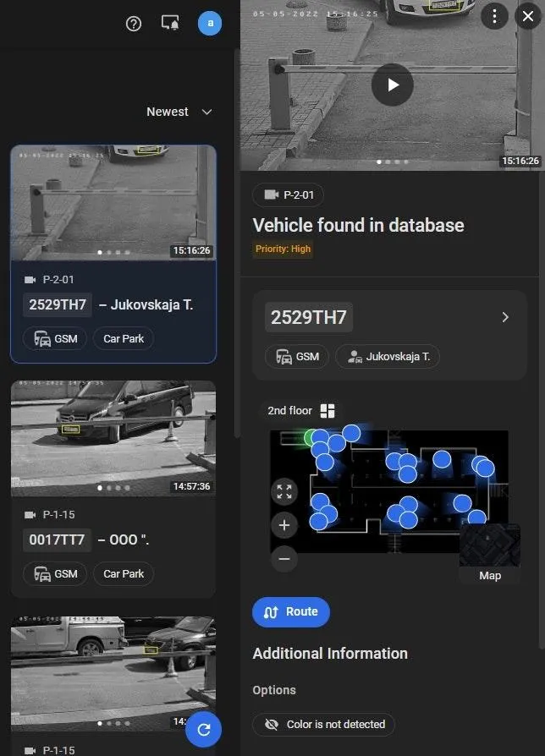545x756 pixels.
Task: Select GSM tag on the 0017TT7 card
Action: tap(55, 573)
